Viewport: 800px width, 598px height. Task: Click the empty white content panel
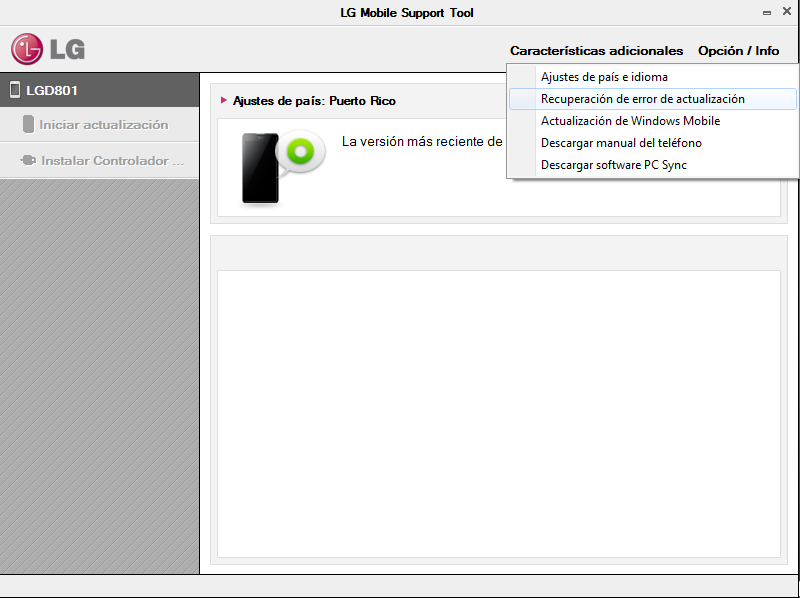tap(499, 414)
